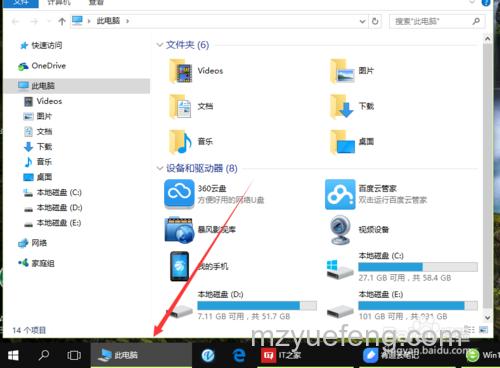Open Task View on the taskbar
This screenshot has width=500, height=368.
tap(74, 355)
